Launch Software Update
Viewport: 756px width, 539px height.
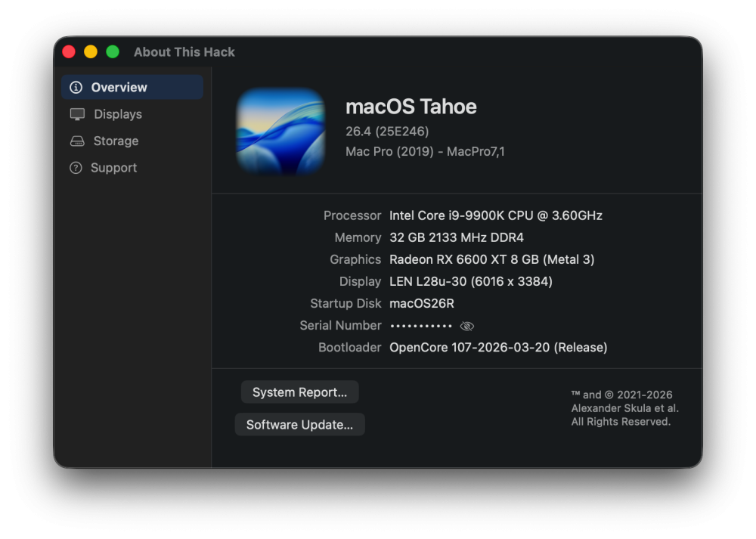[299, 424]
